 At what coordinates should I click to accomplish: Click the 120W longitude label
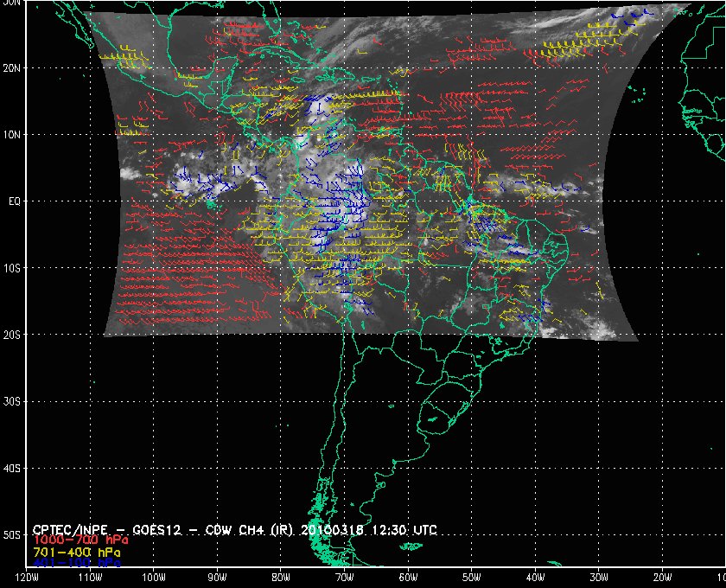click(28, 578)
